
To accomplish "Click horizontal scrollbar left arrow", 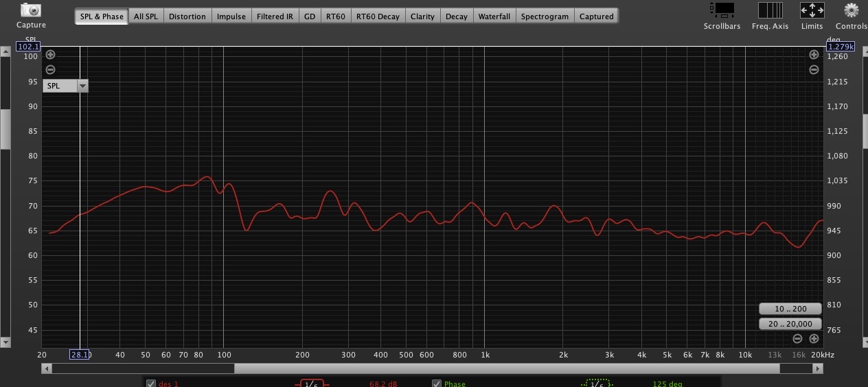I will tap(47, 368).
